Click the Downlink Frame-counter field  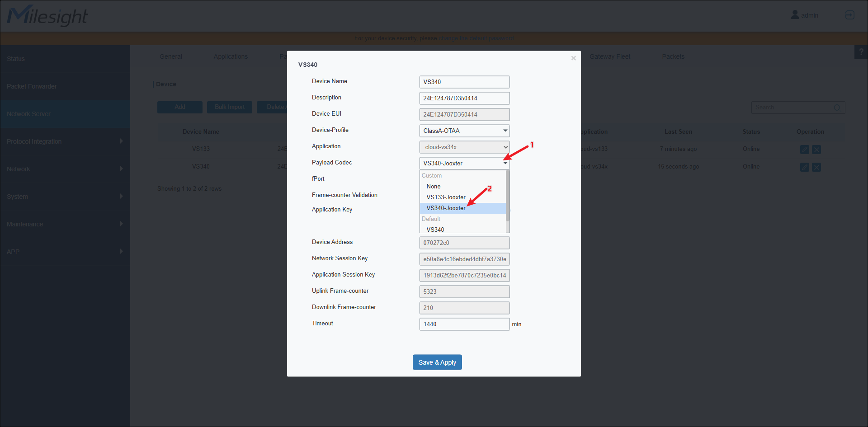(x=464, y=308)
